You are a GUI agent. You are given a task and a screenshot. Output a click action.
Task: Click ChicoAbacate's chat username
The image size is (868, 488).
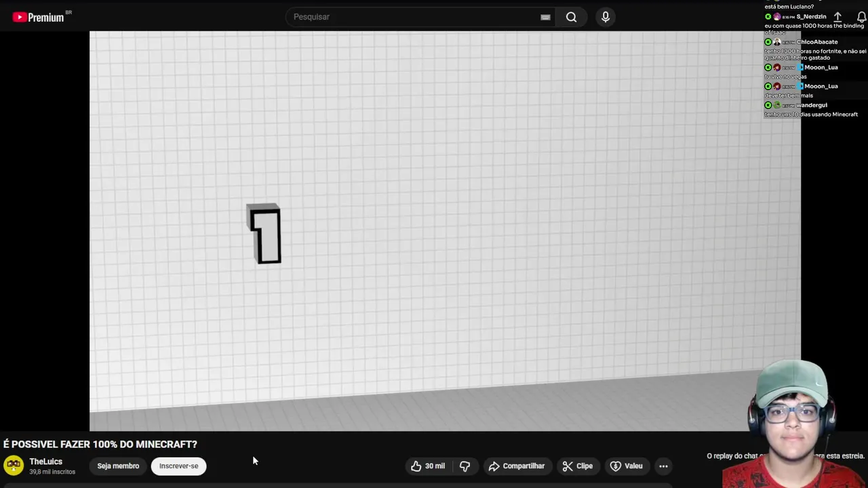point(817,42)
